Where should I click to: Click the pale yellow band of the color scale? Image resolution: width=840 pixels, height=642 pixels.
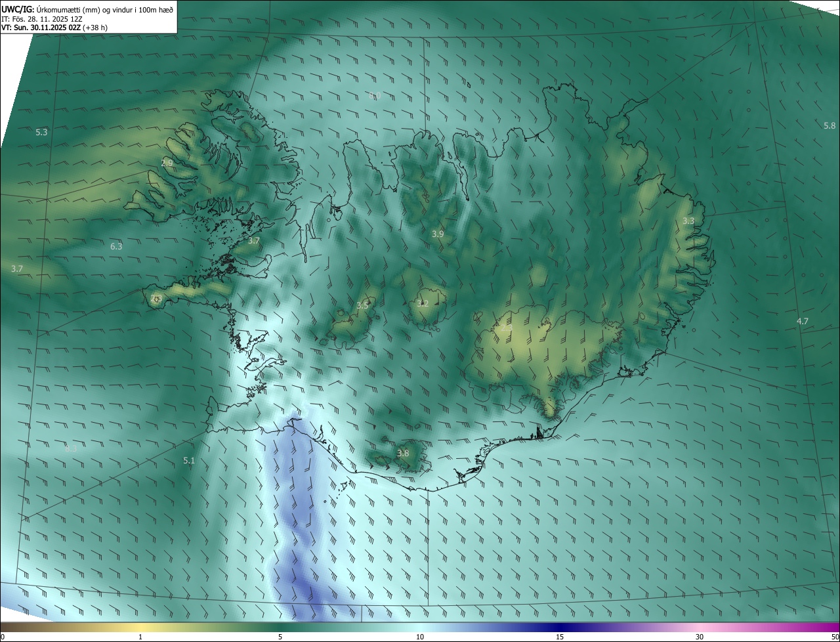(141, 627)
